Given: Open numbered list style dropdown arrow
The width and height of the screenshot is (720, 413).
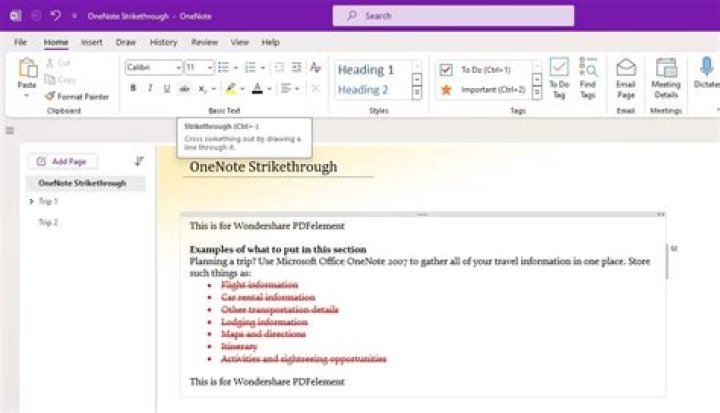Looking at the screenshot, I should tap(263, 68).
